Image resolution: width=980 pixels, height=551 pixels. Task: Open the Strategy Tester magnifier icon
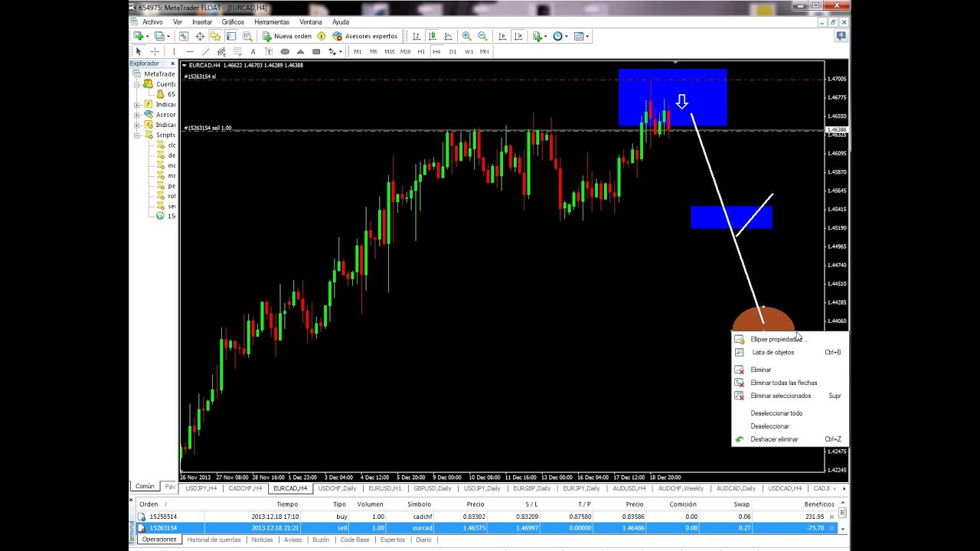[247, 36]
